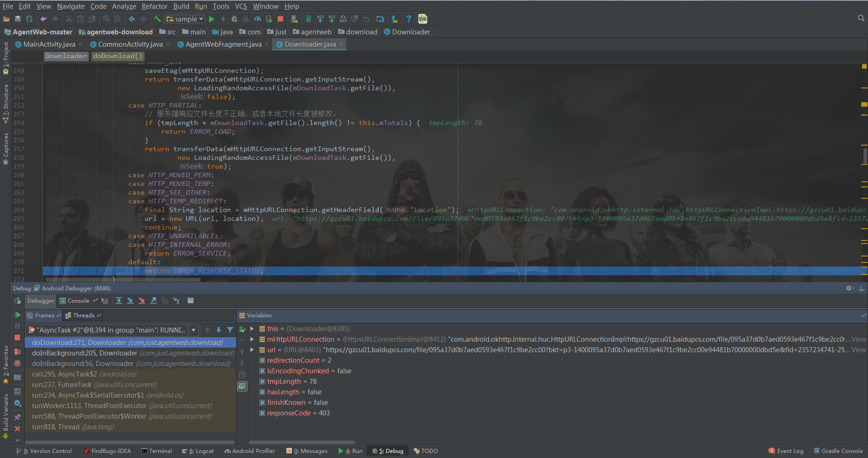The height and width of the screenshot is (458, 868).
Task: Open the Android Profiler gauge icon in toolbar
Action: [x=258, y=19]
